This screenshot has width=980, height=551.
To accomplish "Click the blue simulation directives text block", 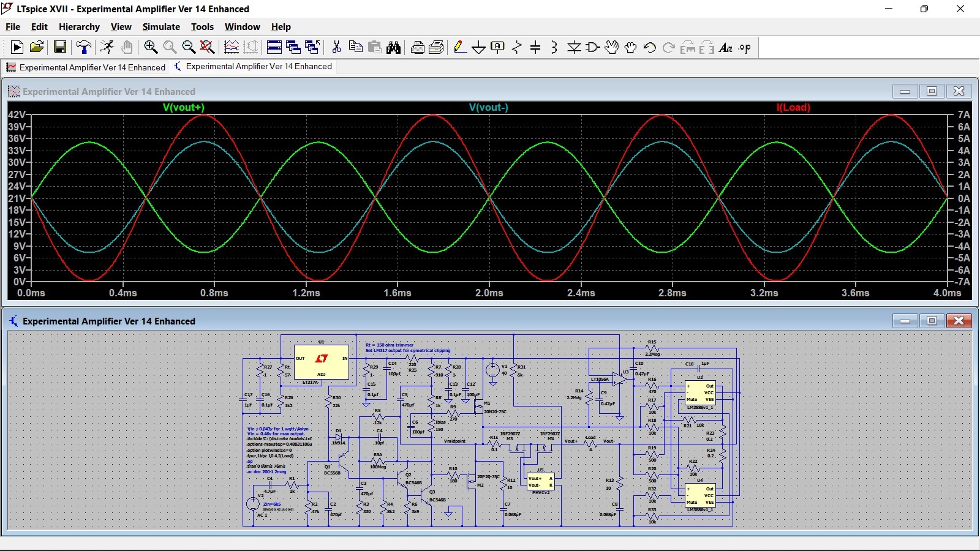I will click(x=279, y=450).
